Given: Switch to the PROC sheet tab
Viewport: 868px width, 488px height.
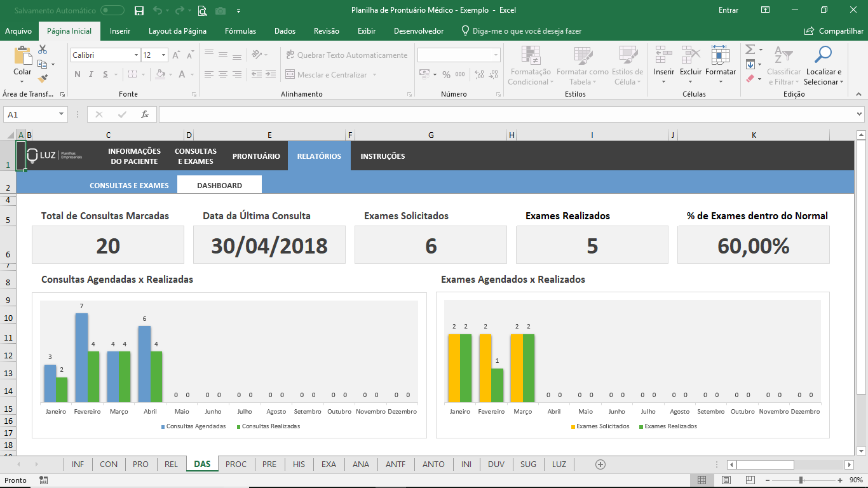Looking at the screenshot, I should [236, 464].
